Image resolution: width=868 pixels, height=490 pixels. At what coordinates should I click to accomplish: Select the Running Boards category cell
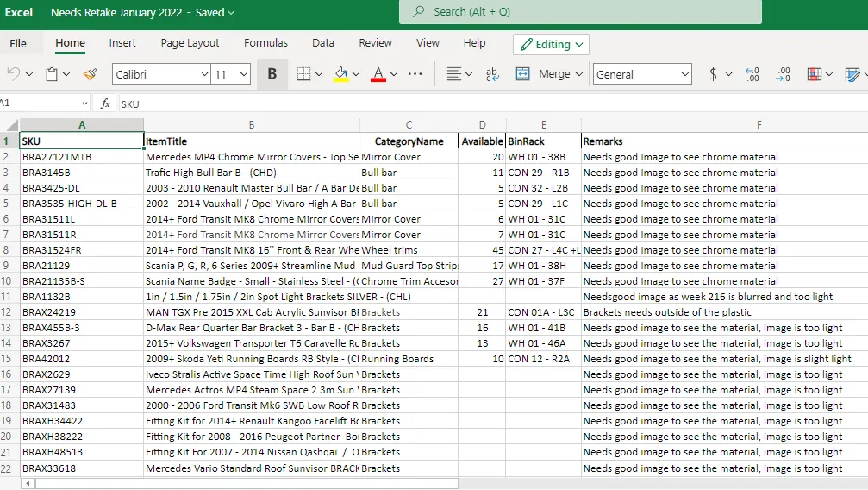(409, 359)
